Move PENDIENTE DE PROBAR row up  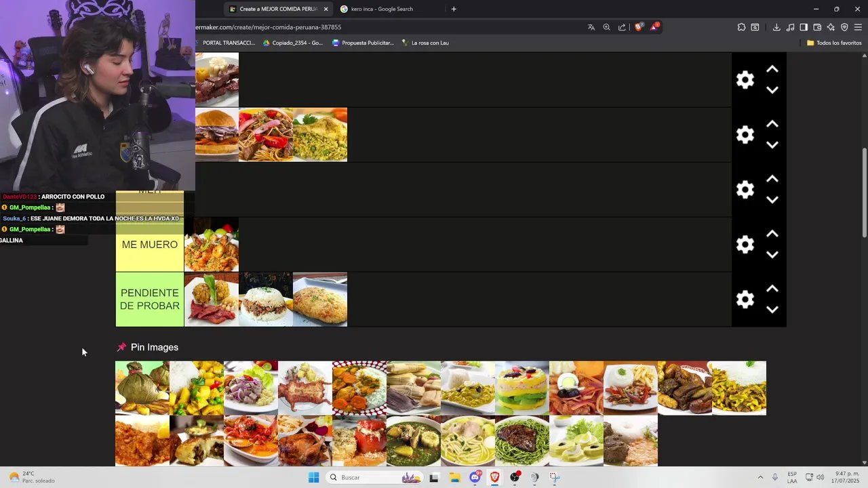pyautogui.click(x=772, y=289)
